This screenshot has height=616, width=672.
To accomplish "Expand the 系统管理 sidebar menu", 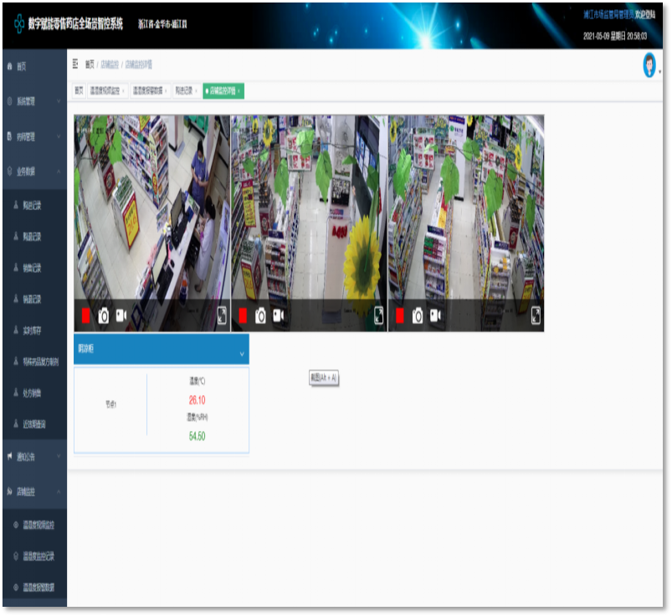I will [x=33, y=101].
